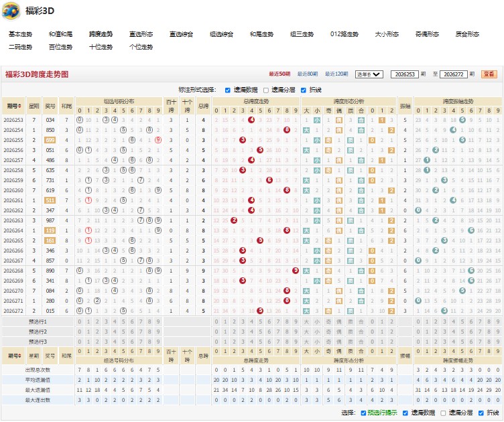Go to the 质合形态 page
504x422 pixels.
click(x=467, y=34)
